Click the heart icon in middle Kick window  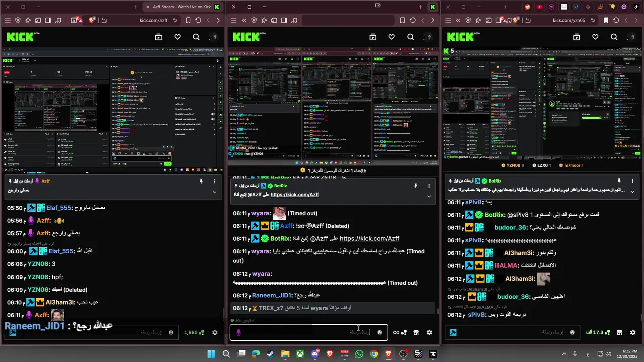pos(391,37)
